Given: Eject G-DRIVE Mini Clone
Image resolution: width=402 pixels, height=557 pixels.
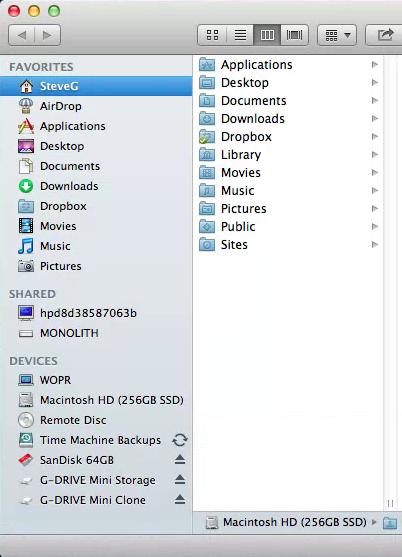Looking at the screenshot, I should 180,499.
